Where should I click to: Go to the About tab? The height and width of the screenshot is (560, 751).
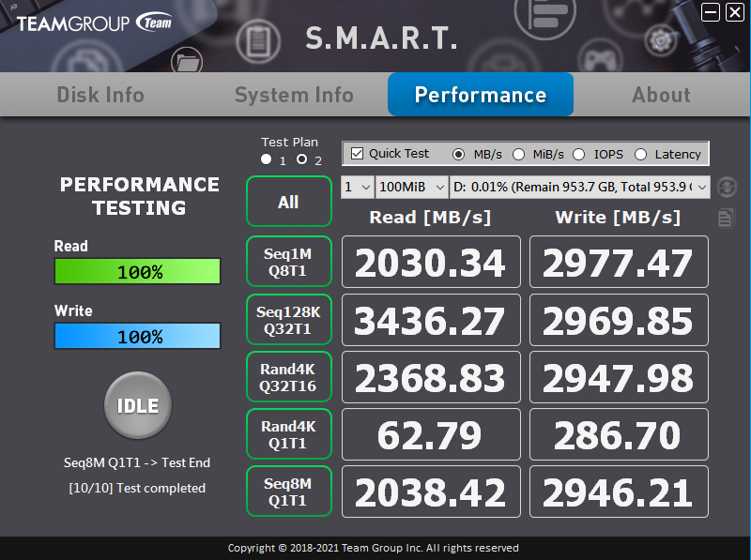point(661,95)
